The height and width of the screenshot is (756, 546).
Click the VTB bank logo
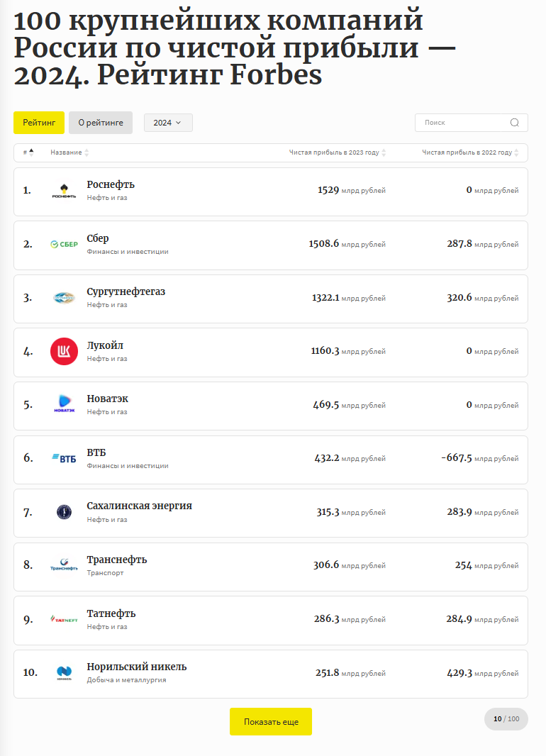click(64, 458)
